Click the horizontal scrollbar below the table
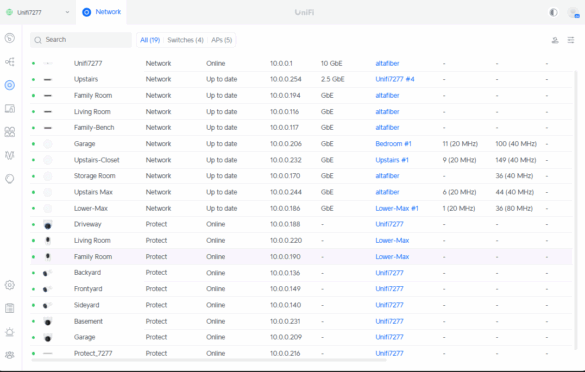Viewport: 585px width, 372px height. (x=203, y=361)
